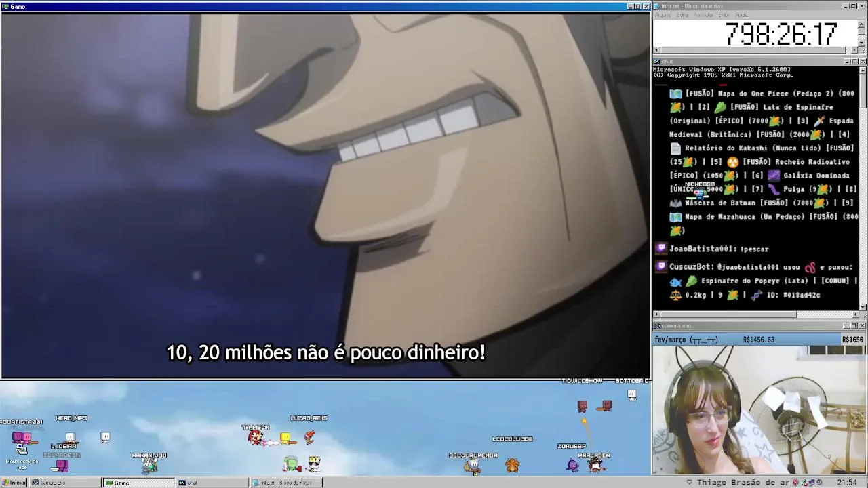
Task: Click the fish icon before Espinafre do Popeye
Action: point(675,281)
